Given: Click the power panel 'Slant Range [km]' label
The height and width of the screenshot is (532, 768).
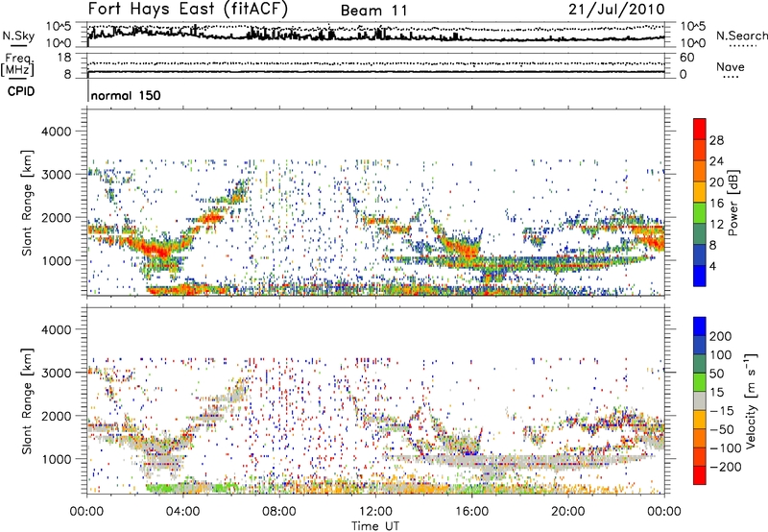Looking at the screenshot, I should [27, 203].
